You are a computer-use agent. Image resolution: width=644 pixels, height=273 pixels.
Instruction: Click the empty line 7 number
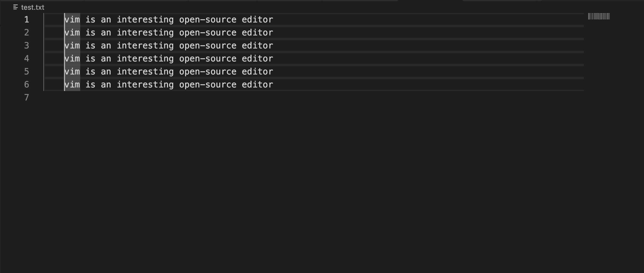[27, 97]
